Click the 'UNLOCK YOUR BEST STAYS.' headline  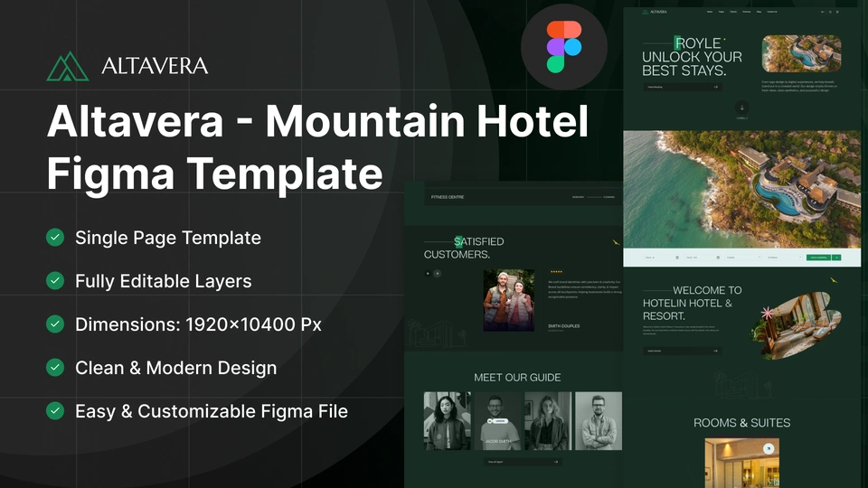(x=692, y=63)
